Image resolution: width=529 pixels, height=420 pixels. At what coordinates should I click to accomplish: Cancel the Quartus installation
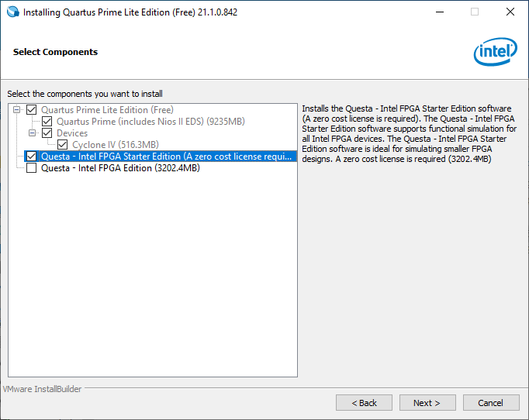(x=490, y=403)
